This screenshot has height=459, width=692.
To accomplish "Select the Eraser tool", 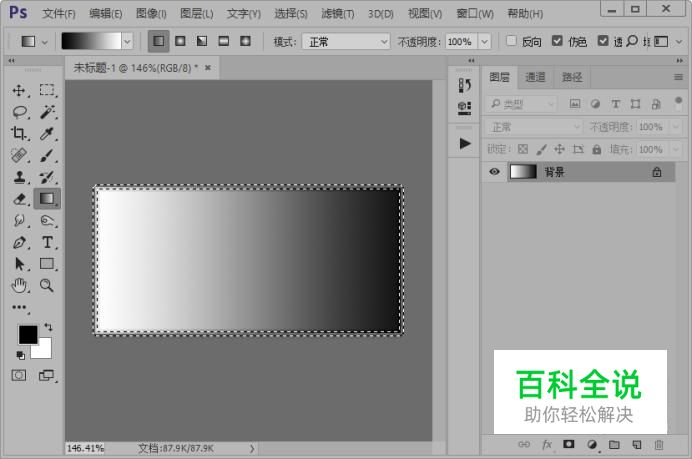I will (20, 199).
